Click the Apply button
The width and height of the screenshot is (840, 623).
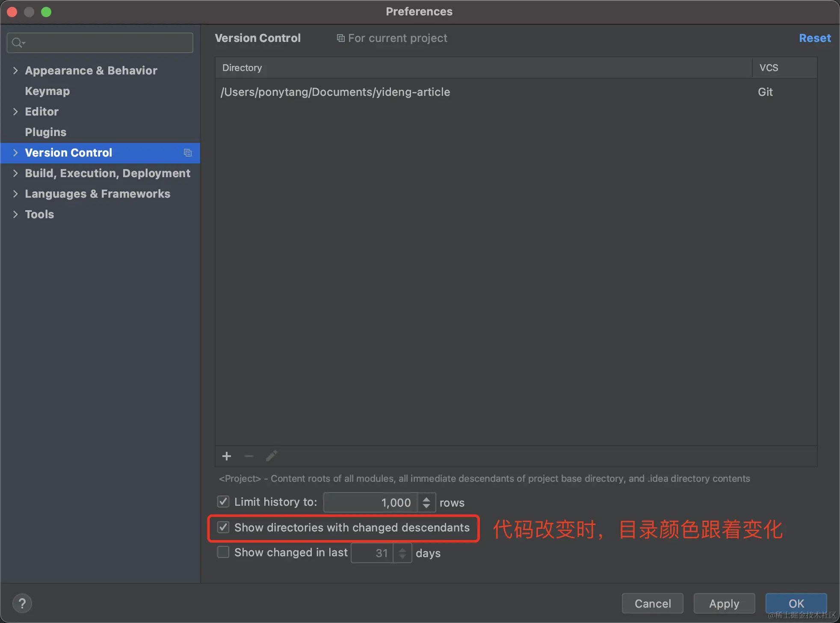click(724, 603)
